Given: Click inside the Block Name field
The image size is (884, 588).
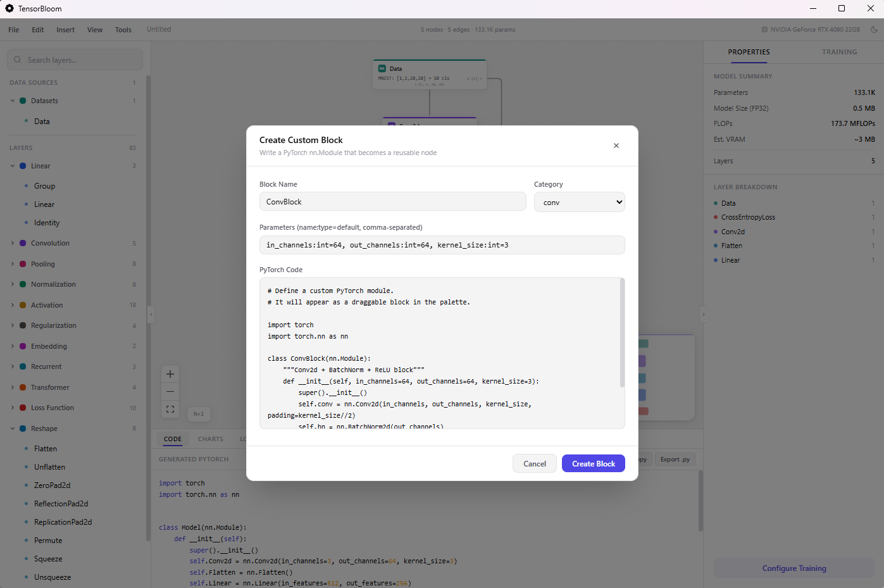Looking at the screenshot, I should pyautogui.click(x=392, y=201).
